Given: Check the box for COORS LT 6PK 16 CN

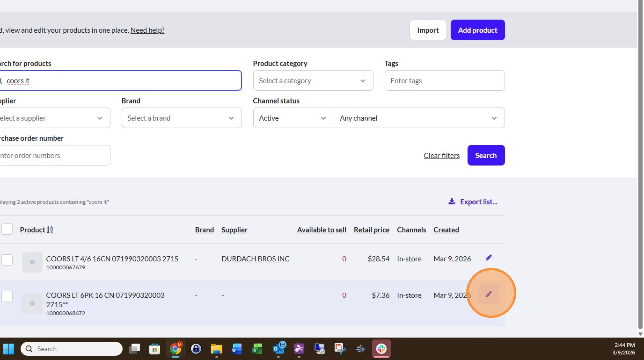Looking at the screenshot, I should pos(7,296).
